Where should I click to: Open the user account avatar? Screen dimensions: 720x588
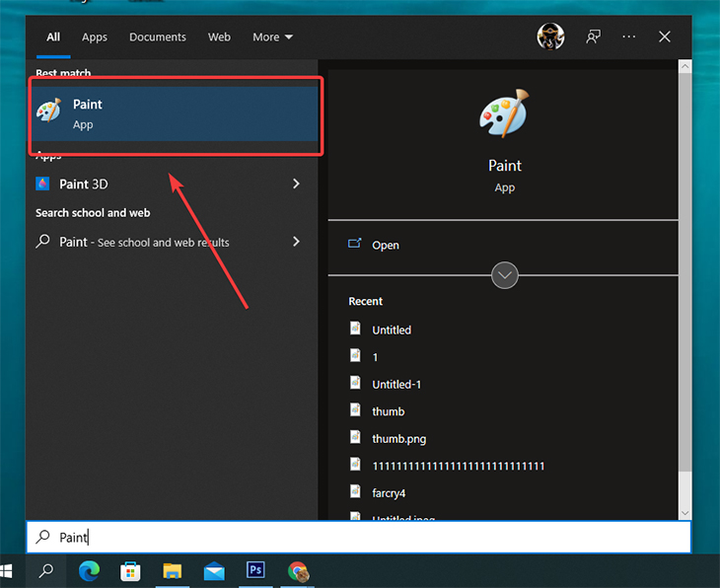550,37
